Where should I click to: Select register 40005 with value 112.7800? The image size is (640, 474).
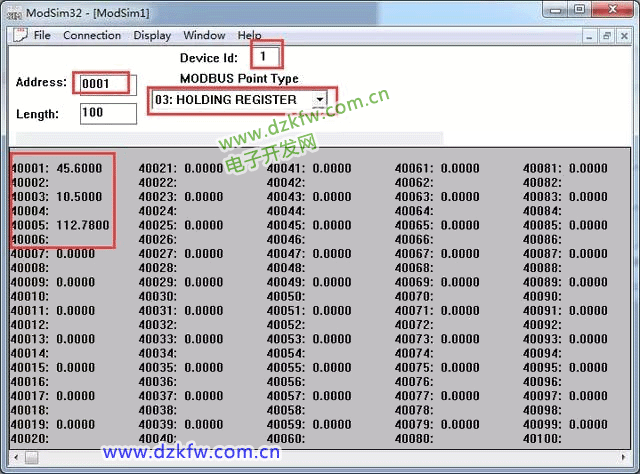click(65, 225)
